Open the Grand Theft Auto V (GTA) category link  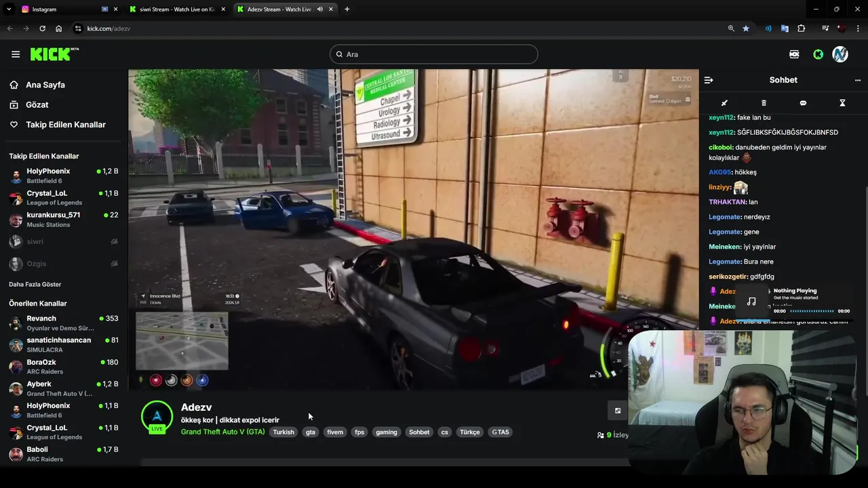(x=222, y=432)
